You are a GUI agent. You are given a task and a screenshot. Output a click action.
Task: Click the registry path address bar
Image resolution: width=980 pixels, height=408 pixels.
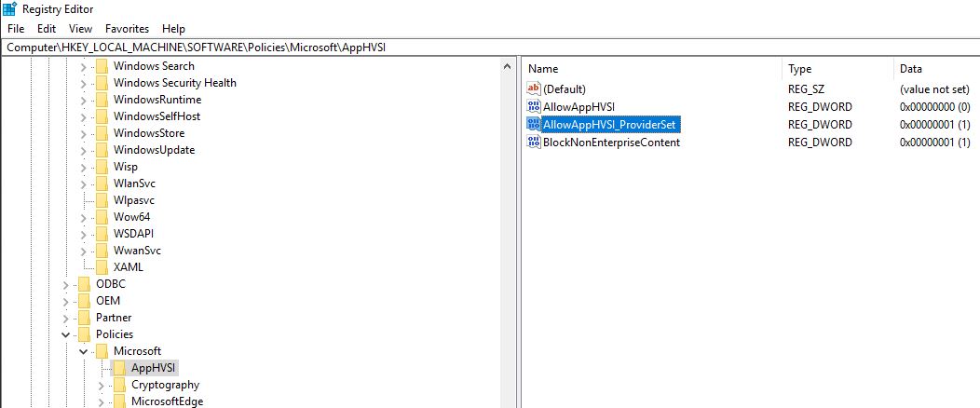[x=490, y=48]
